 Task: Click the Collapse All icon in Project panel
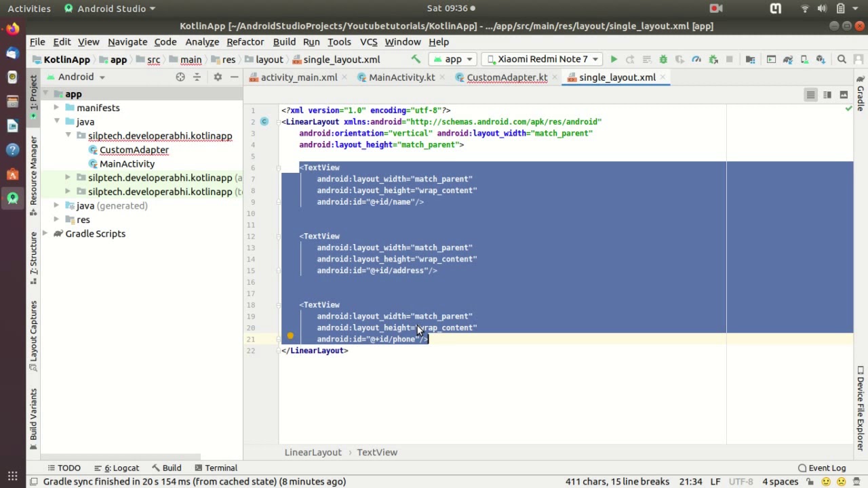click(x=197, y=77)
